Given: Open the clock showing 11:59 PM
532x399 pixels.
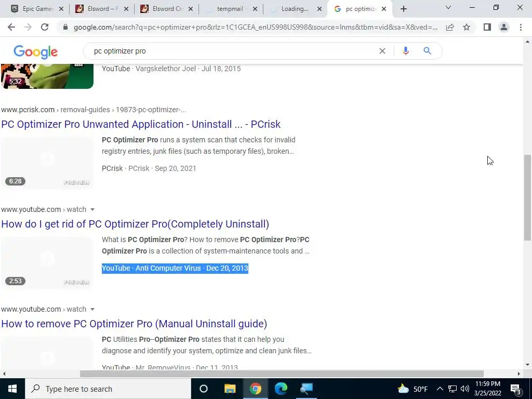Looking at the screenshot, I should (487, 389).
